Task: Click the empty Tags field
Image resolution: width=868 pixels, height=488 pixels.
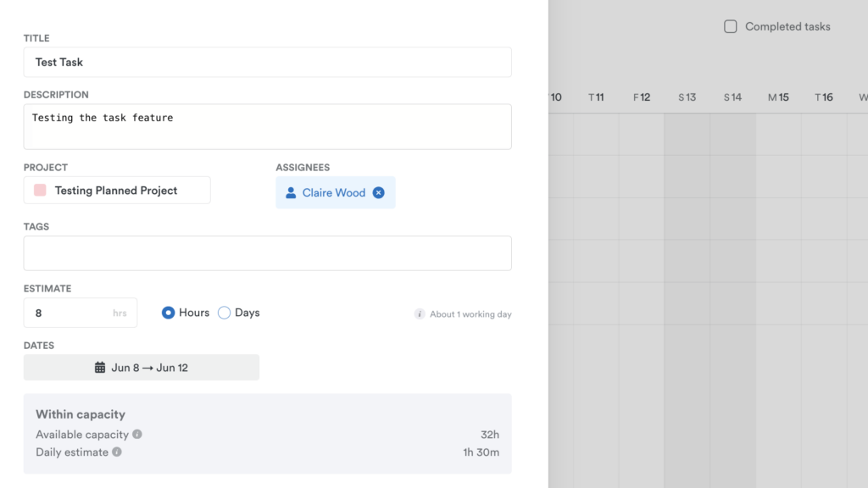Action: [267, 253]
